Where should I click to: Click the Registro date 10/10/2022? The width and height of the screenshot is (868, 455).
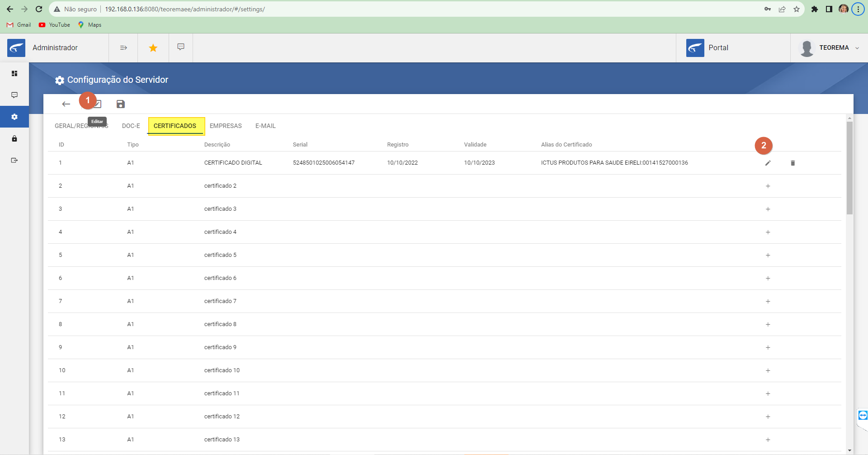coord(402,163)
